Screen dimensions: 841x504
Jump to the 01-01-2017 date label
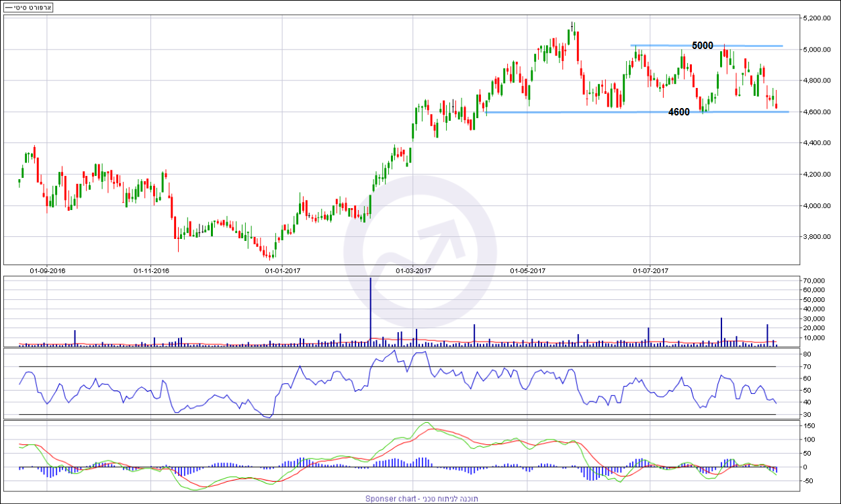point(283,271)
